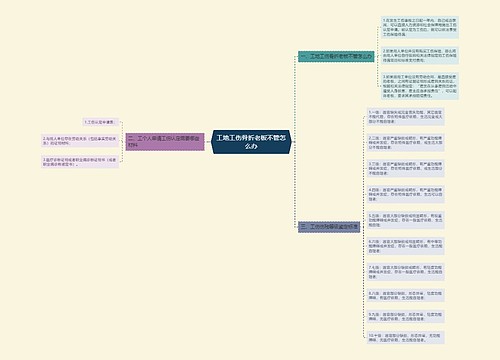Select the central topic 工地工伤骨折老板不管怎么办
The image size is (500, 360).
251,142
